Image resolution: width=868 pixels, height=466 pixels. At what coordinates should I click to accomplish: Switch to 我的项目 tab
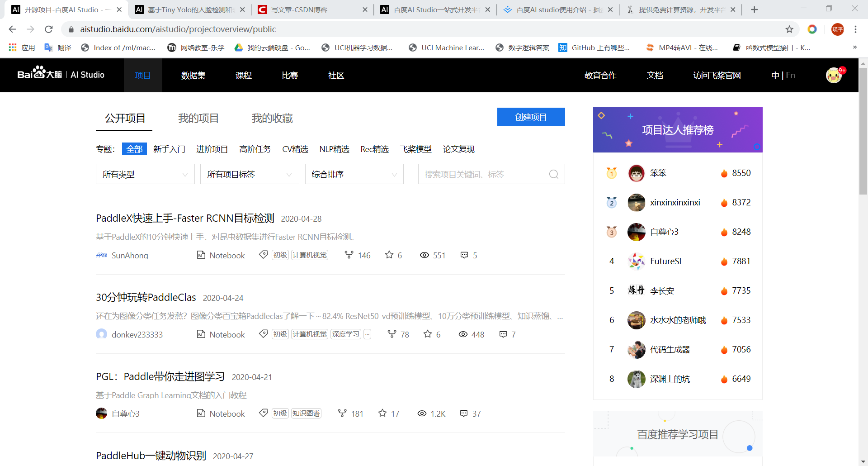click(198, 118)
